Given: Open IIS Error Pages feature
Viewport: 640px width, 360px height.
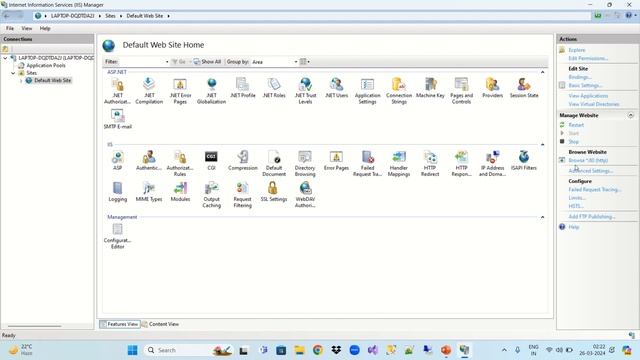Looking at the screenshot, I should click(336, 160).
